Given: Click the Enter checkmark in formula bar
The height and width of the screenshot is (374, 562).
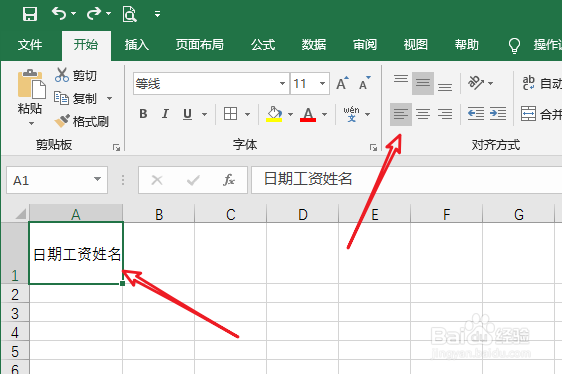Looking at the screenshot, I should [193, 180].
